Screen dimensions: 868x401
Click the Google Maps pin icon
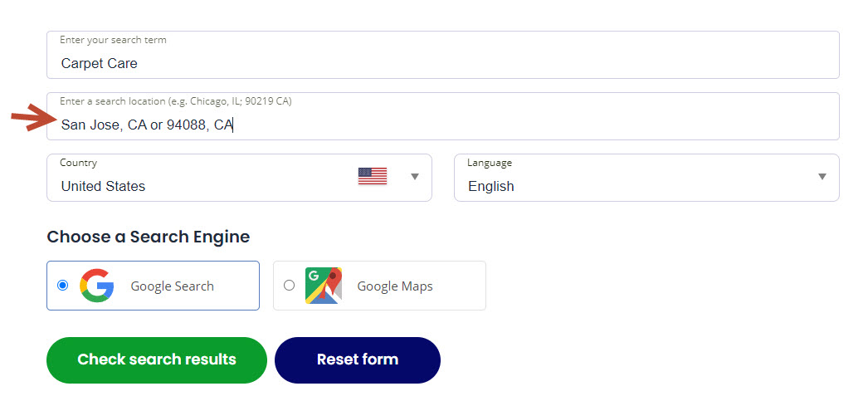click(x=324, y=286)
